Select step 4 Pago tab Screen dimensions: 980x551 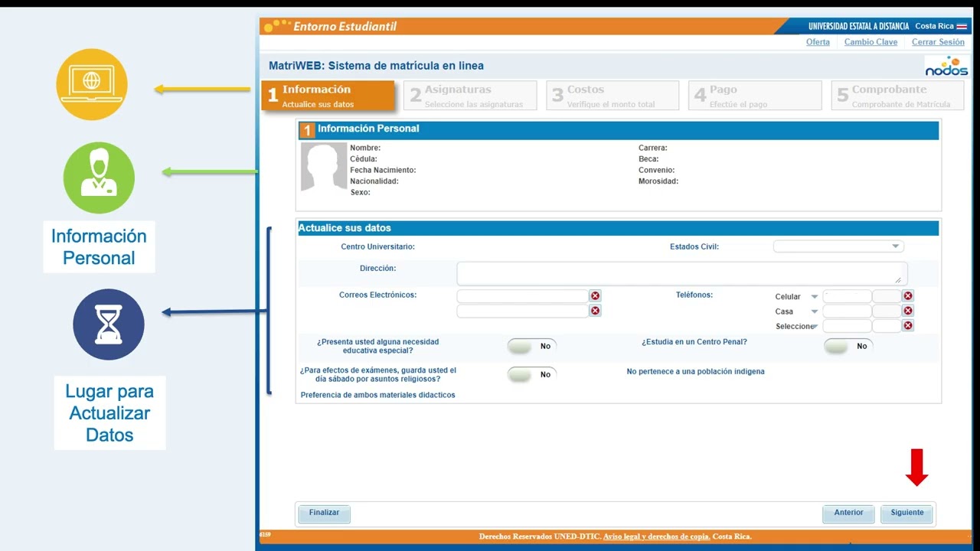(755, 96)
